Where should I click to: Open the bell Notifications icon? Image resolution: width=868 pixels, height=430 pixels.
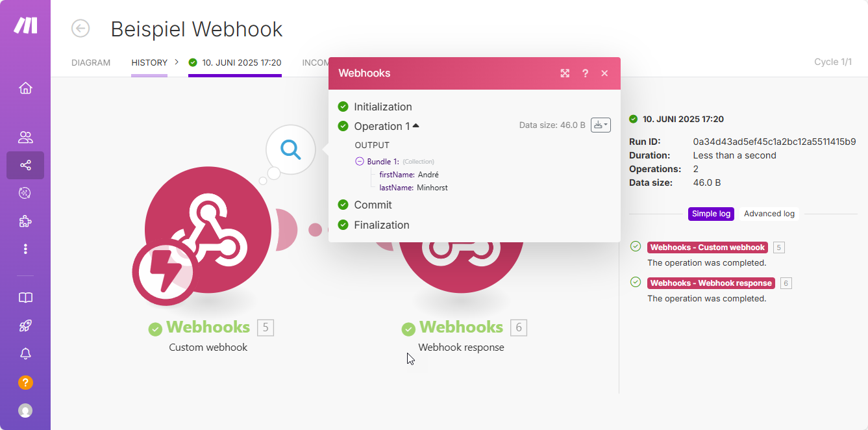(25, 354)
